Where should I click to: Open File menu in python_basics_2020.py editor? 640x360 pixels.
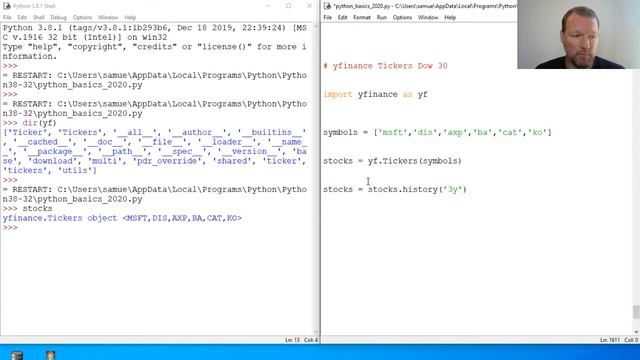pos(328,18)
